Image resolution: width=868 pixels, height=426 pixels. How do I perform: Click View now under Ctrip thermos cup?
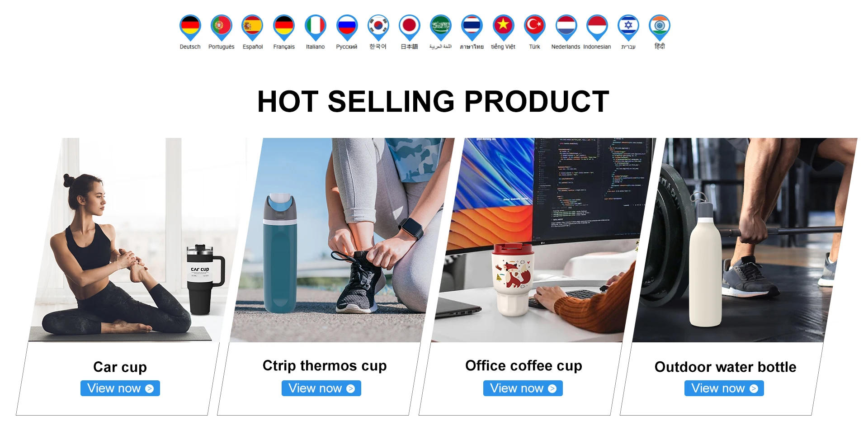click(x=321, y=388)
